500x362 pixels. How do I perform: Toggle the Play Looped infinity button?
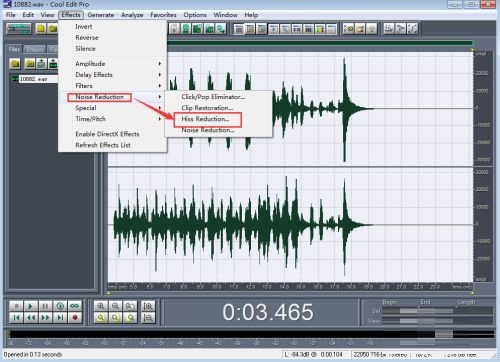pos(75,306)
